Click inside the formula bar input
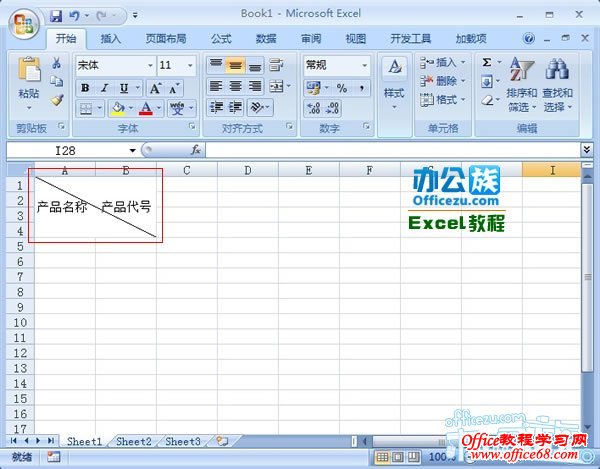This screenshot has width=600, height=469. [x=393, y=150]
